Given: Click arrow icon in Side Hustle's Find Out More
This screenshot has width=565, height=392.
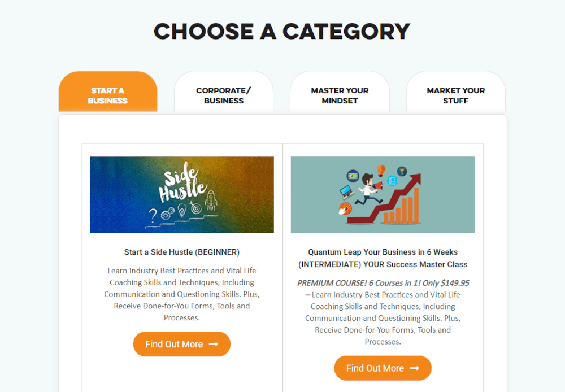Looking at the screenshot, I should 214,345.
